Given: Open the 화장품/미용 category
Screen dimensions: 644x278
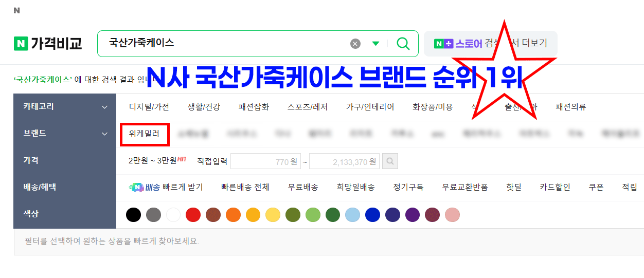Looking at the screenshot, I should [433, 107].
